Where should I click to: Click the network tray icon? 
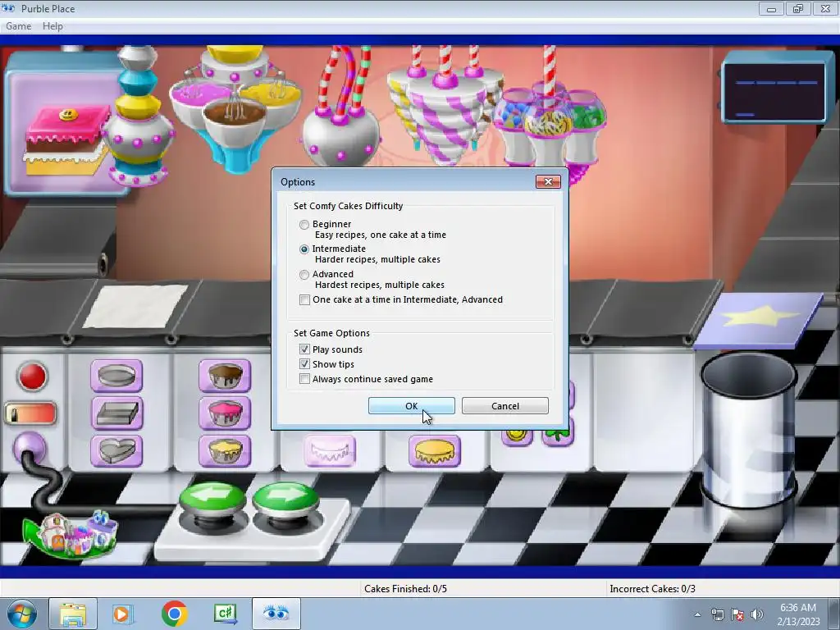pos(717,614)
